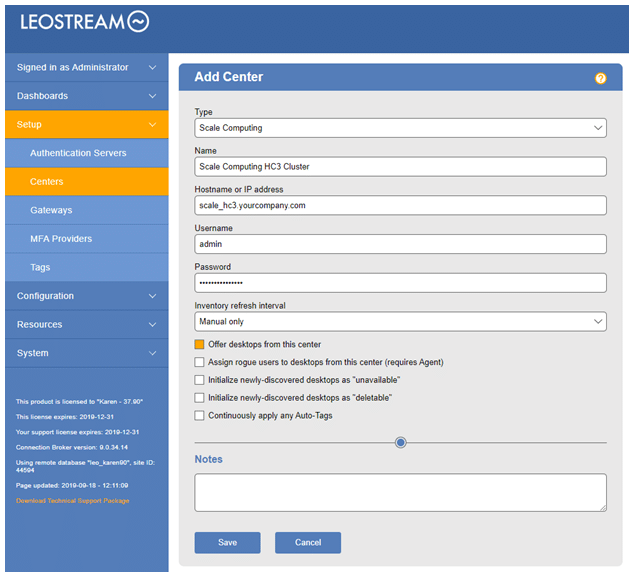Open Tags in the Setup menu
This screenshot has width=632, height=574.
(x=87, y=267)
